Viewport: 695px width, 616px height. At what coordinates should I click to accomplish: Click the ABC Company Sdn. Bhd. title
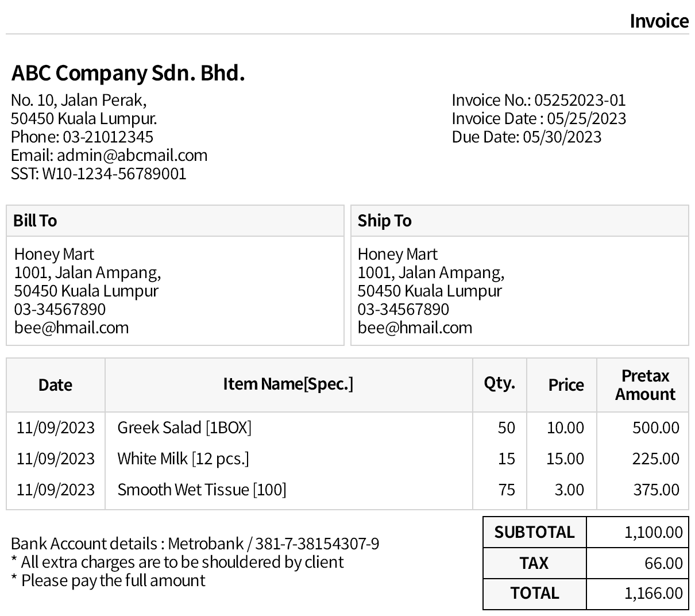tap(128, 73)
